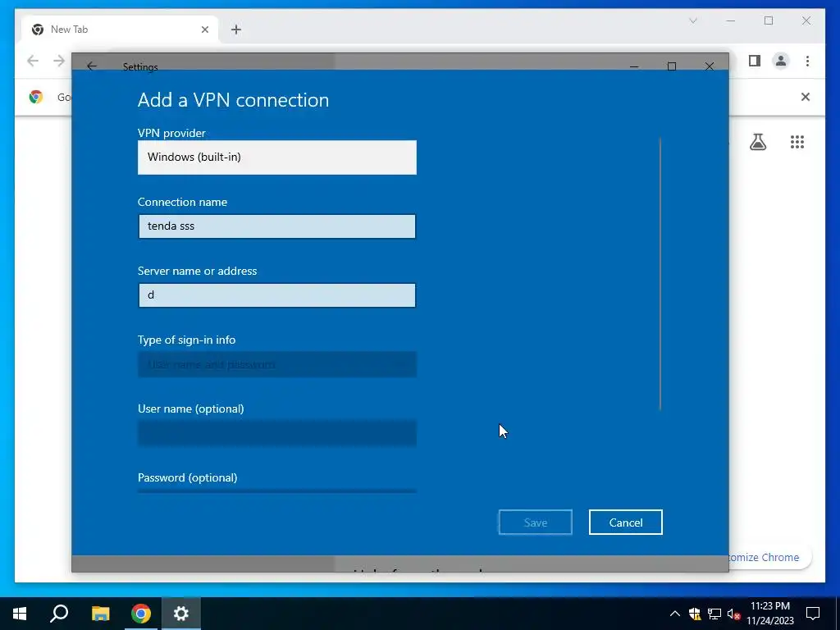Image resolution: width=840 pixels, height=630 pixels.
Task: Open the clock showing 11:23 PM
Action: (x=770, y=614)
